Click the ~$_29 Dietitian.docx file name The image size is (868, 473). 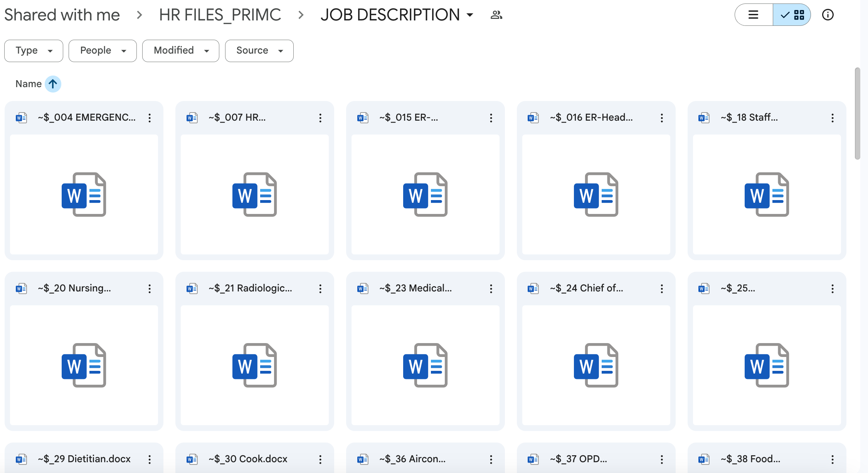tap(84, 459)
